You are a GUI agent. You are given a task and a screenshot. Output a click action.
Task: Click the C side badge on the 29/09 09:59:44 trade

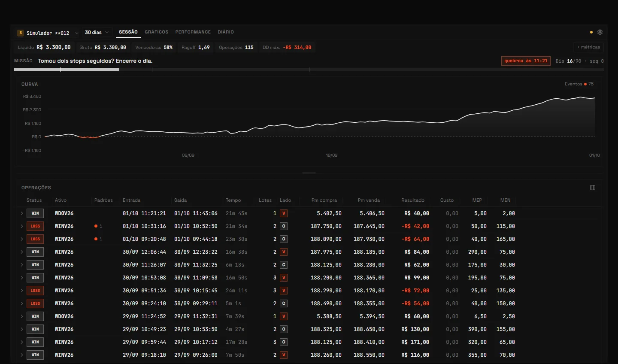click(284, 342)
